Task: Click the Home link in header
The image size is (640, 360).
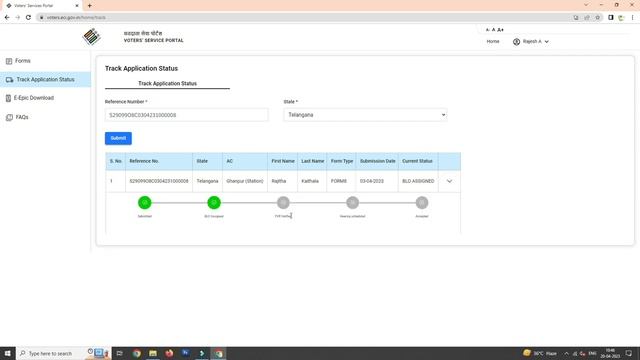Action: (x=493, y=42)
